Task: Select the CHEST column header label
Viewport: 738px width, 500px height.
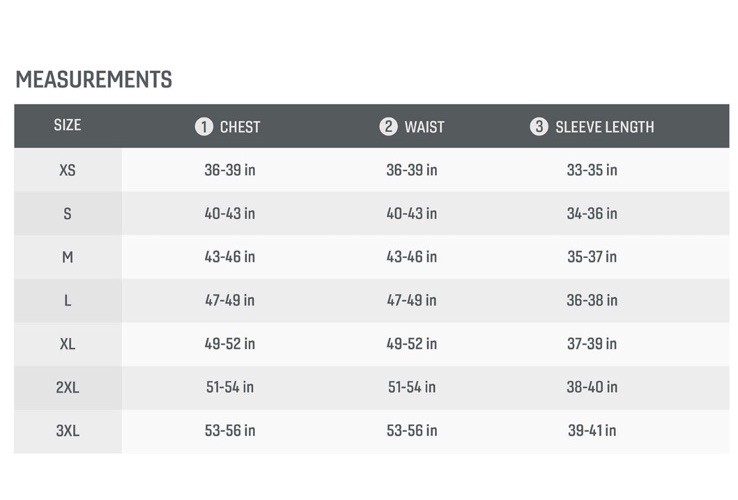Action: click(x=240, y=127)
